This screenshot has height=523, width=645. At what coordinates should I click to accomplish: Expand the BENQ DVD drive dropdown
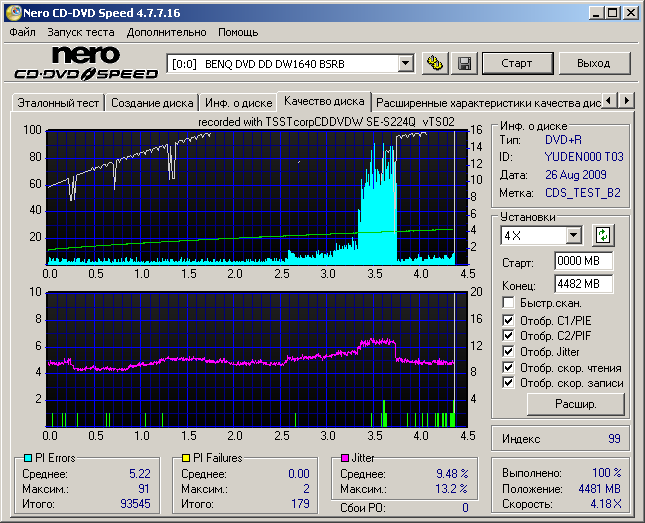coord(406,63)
